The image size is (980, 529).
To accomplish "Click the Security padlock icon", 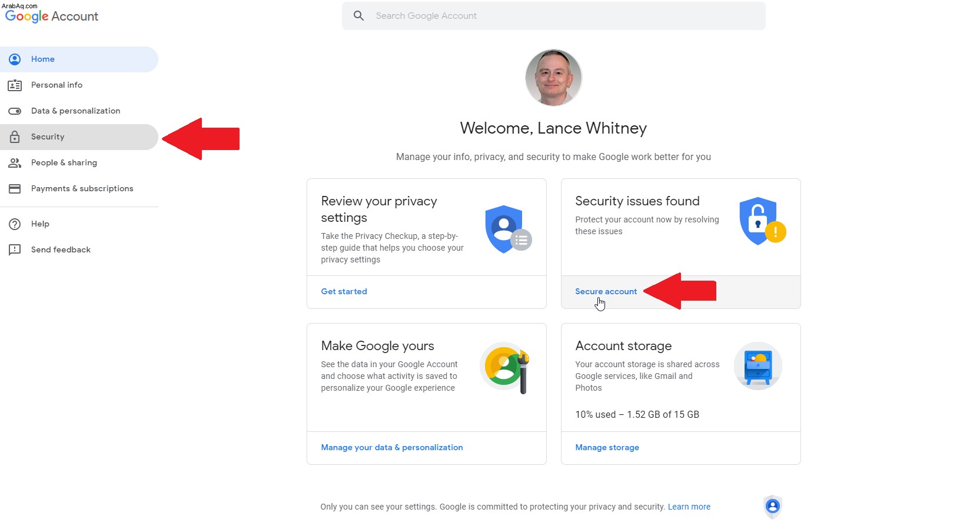I will pos(15,137).
